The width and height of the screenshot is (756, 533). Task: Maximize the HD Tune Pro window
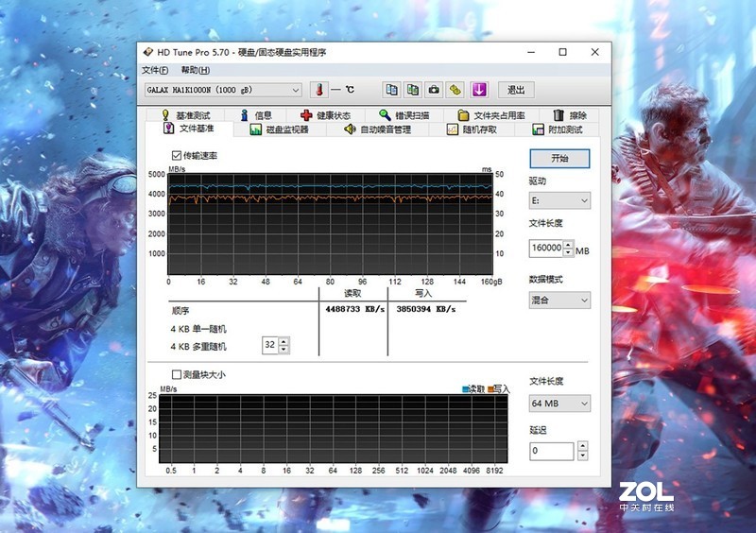click(x=562, y=52)
